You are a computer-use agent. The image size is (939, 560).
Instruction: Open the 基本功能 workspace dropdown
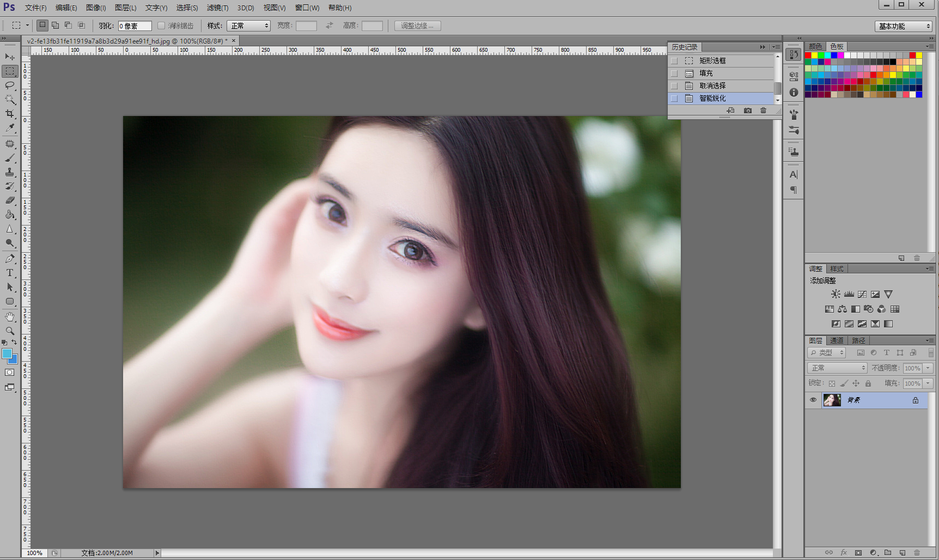[904, 26]
